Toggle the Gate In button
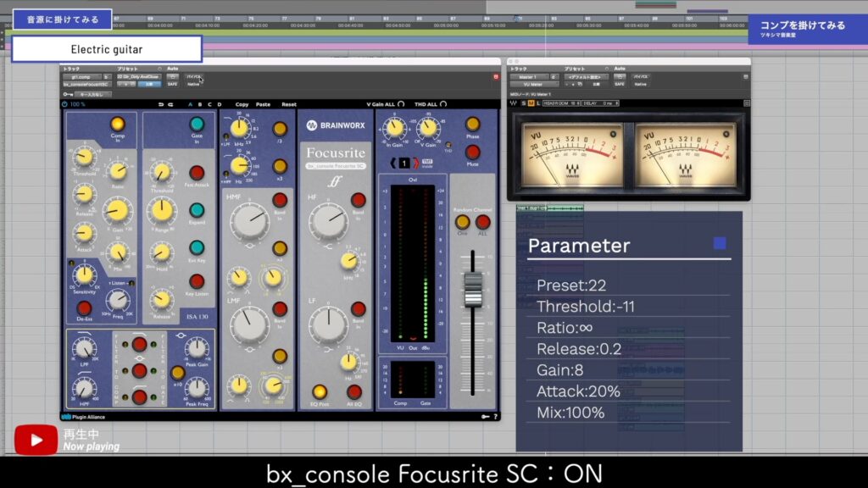This screenshot has height=488, width=868. pos(197,124)
